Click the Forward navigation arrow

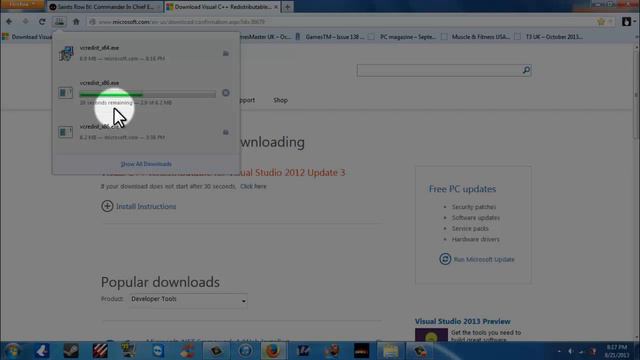click(x=25, y=22)
